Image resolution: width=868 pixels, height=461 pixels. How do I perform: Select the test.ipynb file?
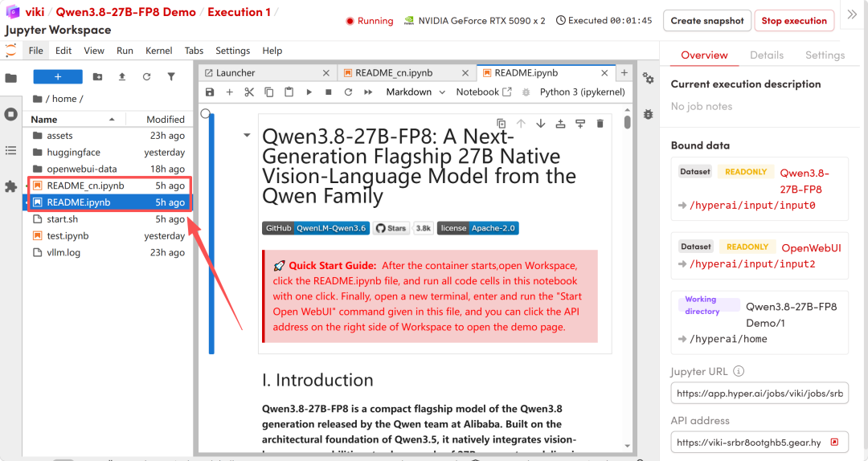pos(108,236)
